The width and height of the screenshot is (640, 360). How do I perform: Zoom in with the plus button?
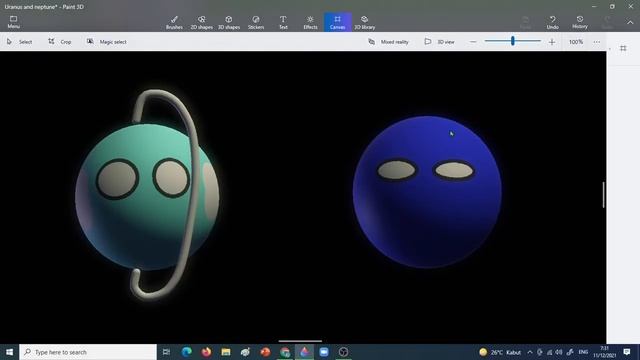click(552, 42)
